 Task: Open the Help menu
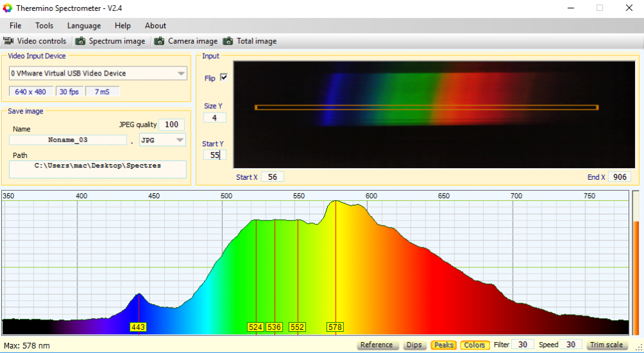pyautogui.click(x=122, y=26)
